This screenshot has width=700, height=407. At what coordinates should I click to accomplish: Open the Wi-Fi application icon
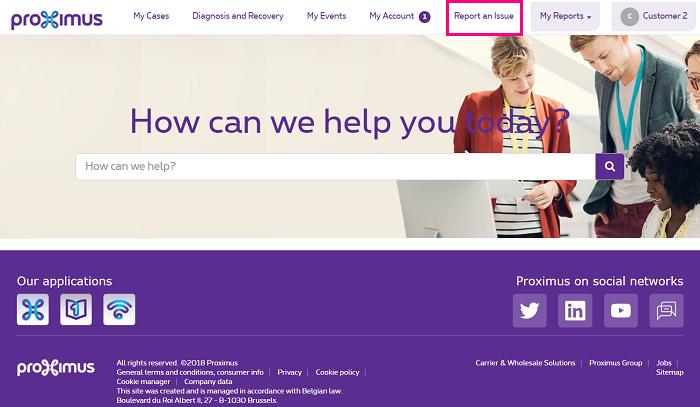(x=119, y=309)
